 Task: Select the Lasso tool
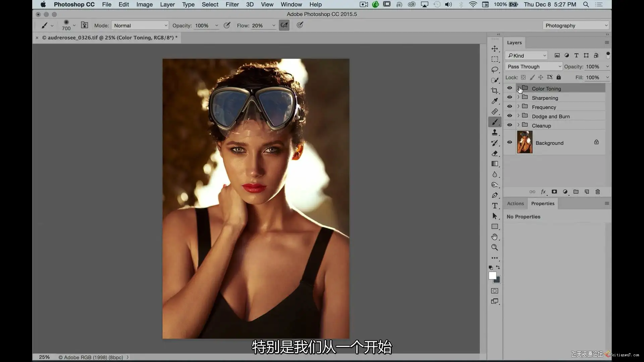[494, 70]
